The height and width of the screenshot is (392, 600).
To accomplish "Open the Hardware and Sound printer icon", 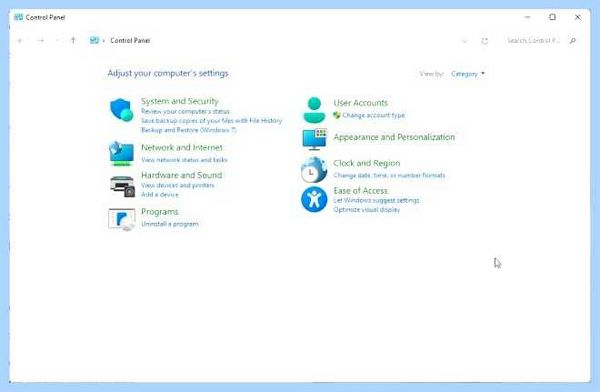I will tap(122, 186).
